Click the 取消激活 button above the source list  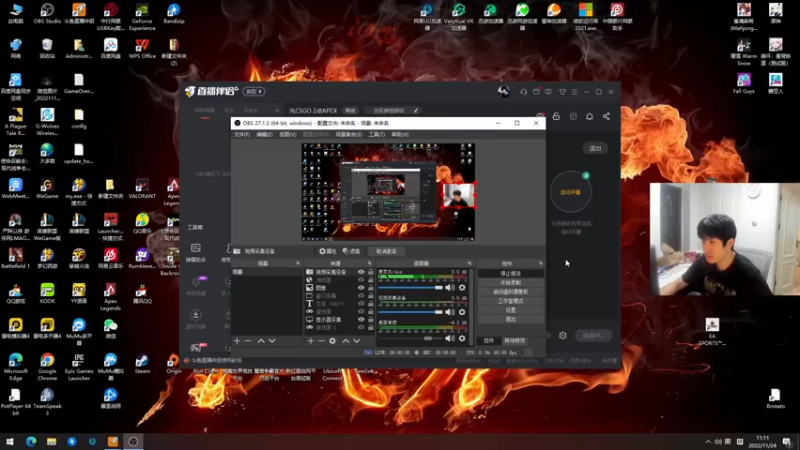click(x=386, y=251)
